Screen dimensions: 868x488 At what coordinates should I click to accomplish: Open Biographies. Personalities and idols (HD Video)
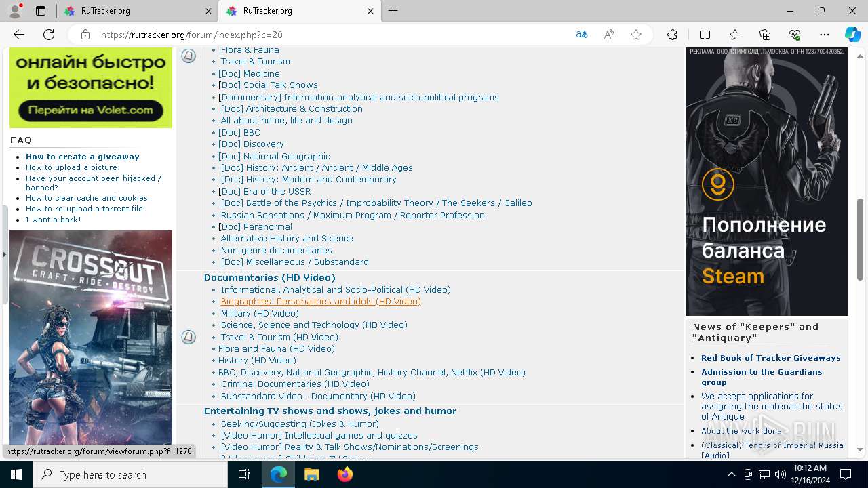click(321, 301)
